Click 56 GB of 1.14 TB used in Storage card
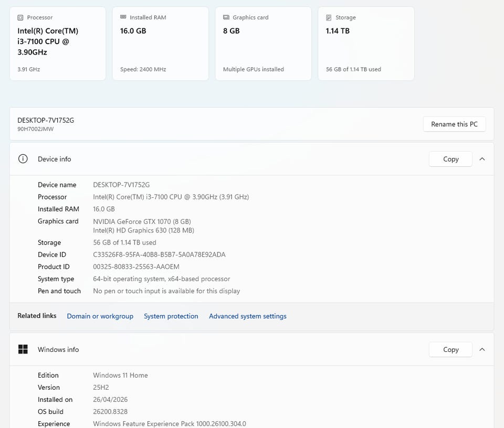Screen dimensions: 504x428 tap(353, 69)
